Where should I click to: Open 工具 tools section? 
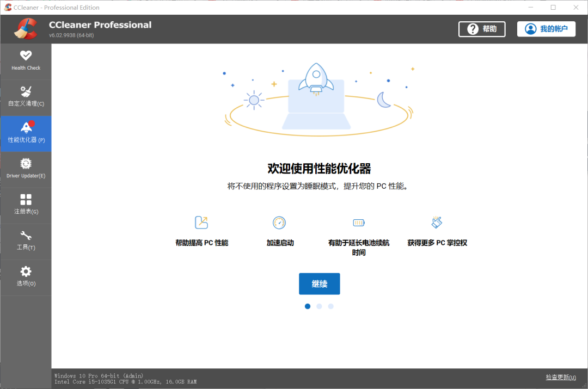pyautogui.click(x=26, y=242)
